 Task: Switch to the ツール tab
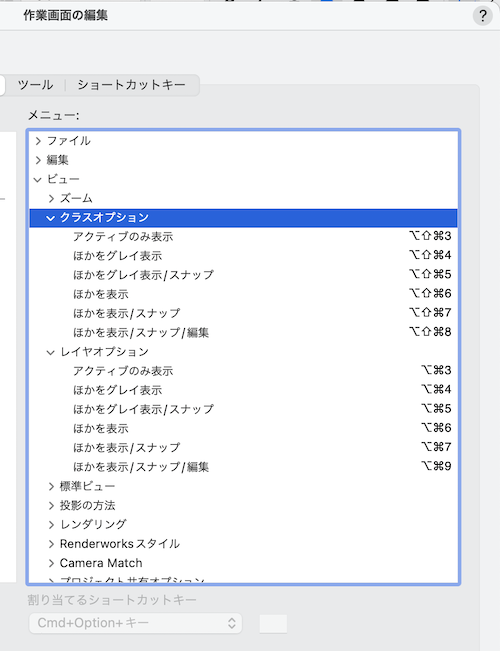[35, 85]
